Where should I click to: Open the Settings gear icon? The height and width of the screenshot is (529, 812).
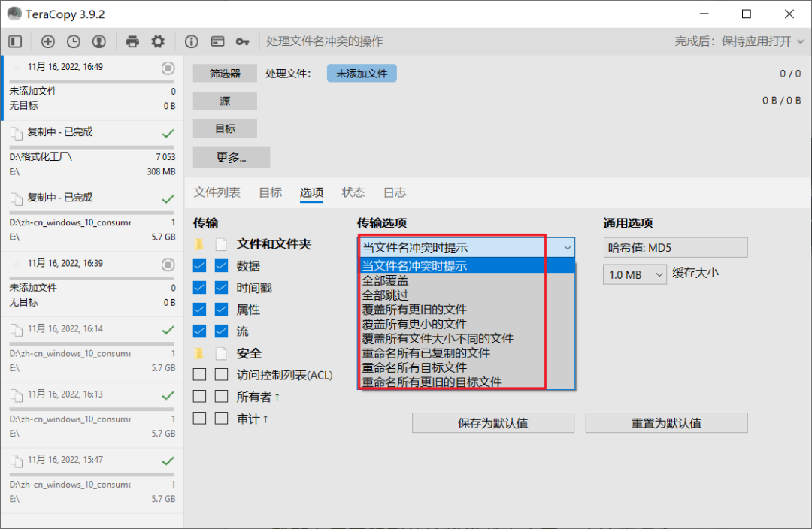click(158, 41)
